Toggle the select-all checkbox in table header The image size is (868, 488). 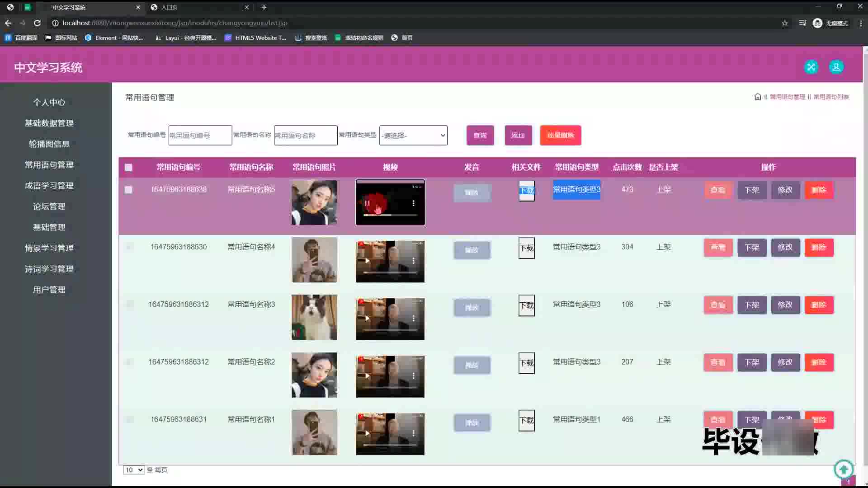pos(128,168)
